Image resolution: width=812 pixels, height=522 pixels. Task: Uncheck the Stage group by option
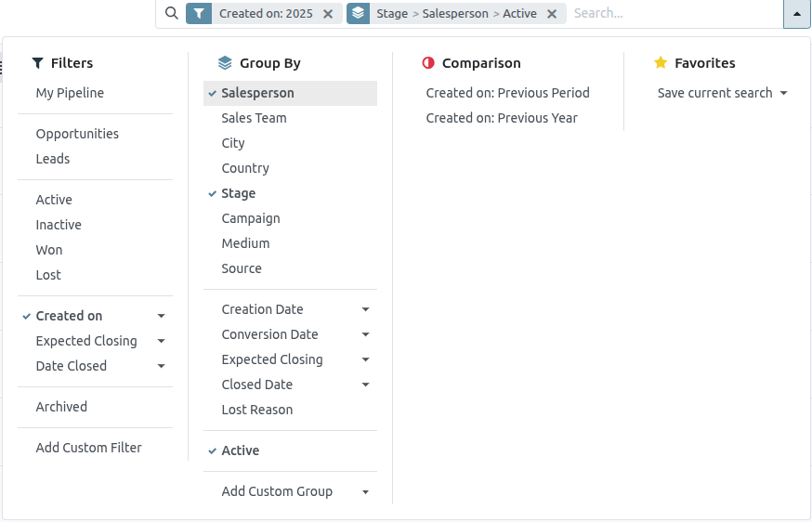(238, 193)
